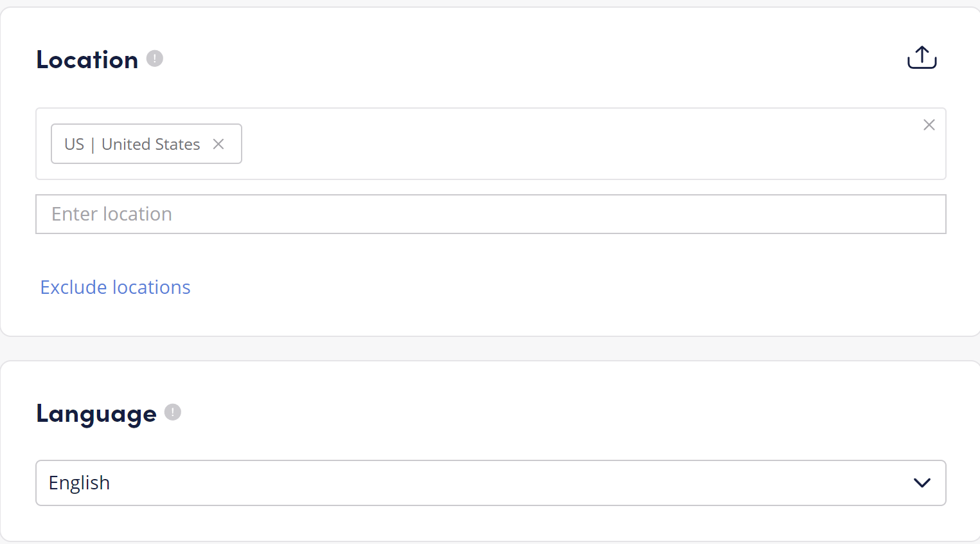Focus the location search box placeholder text
980x544 pixels.
point(112,214)
